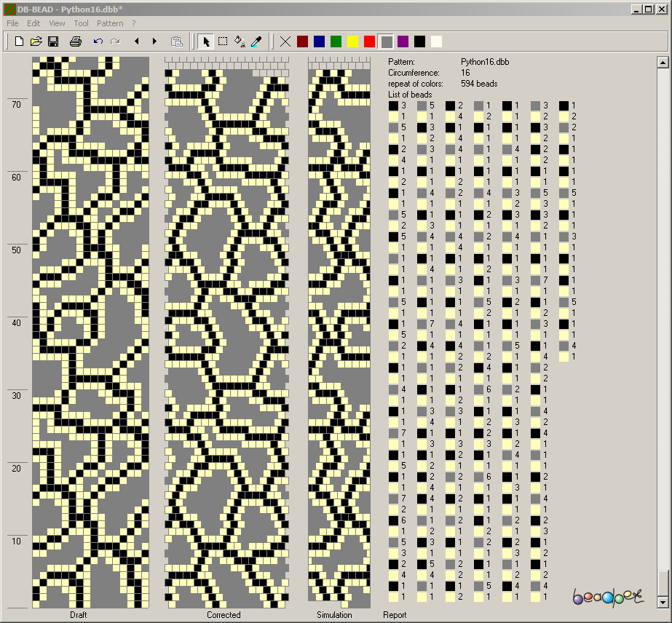Select the gray color swatch
The height and width of the screenshot is (623, 672).
click(x=387, y=41)
